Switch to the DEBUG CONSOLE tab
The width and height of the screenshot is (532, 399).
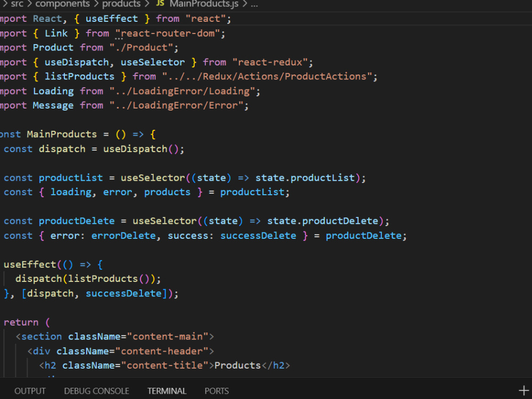96,391
